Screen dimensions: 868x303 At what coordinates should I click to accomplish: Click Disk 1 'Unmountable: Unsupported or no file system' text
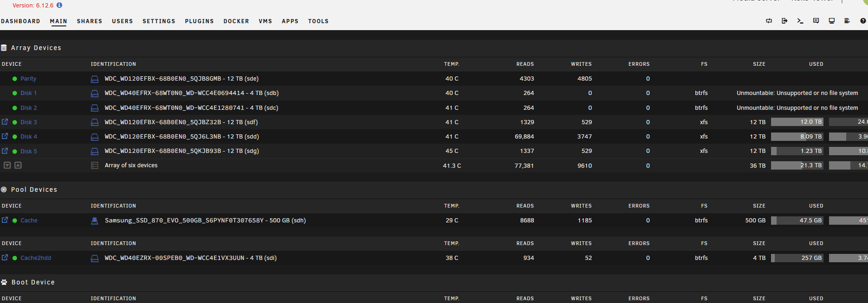pos(797,93)
